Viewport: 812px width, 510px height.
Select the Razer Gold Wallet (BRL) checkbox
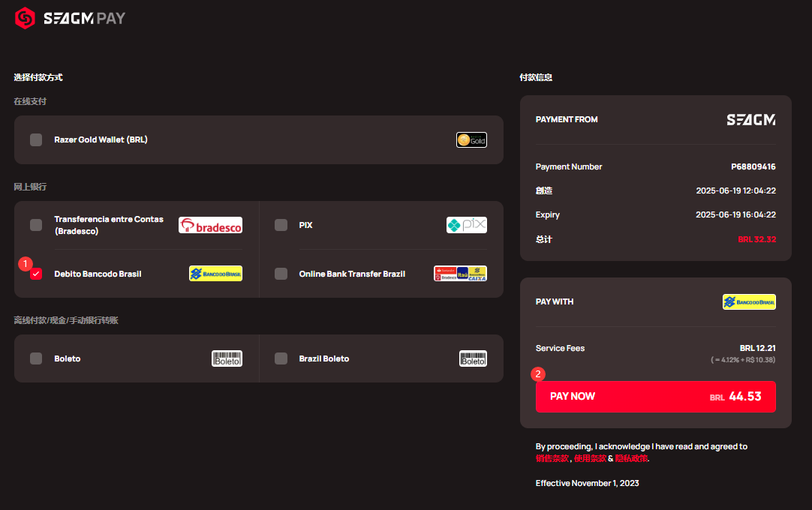coord(36,139)
